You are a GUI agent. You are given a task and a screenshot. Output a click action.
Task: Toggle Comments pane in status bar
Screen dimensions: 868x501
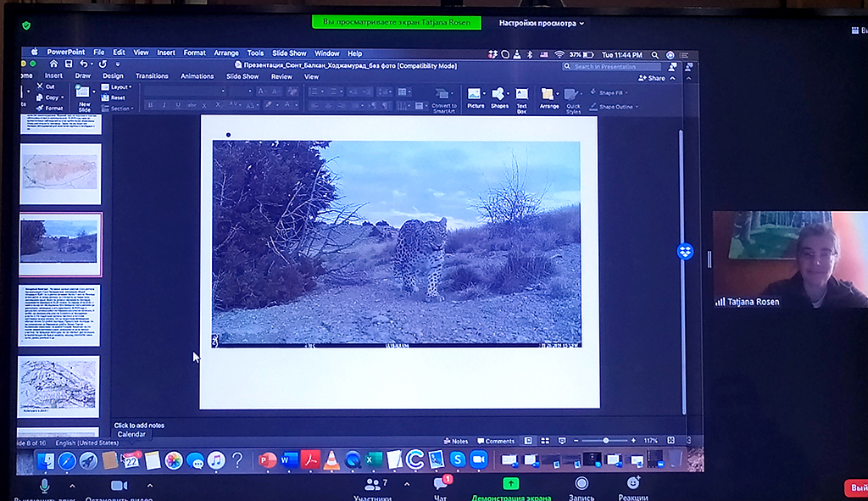point(495,441)
